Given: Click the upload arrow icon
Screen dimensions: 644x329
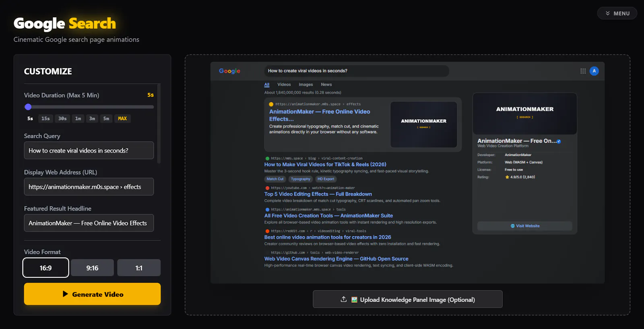Looking at the screenshot, I should coord(344,299).
